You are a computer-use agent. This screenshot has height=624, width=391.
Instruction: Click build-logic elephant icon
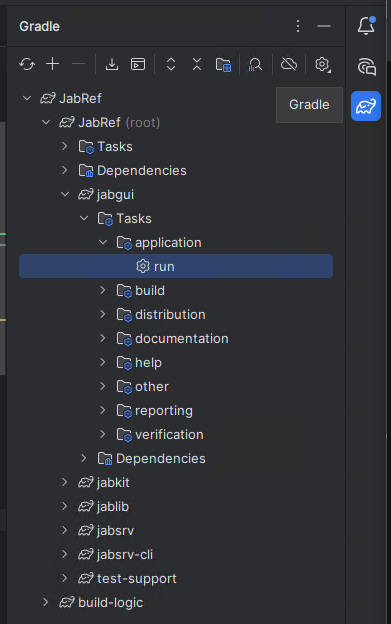(67, 602)
